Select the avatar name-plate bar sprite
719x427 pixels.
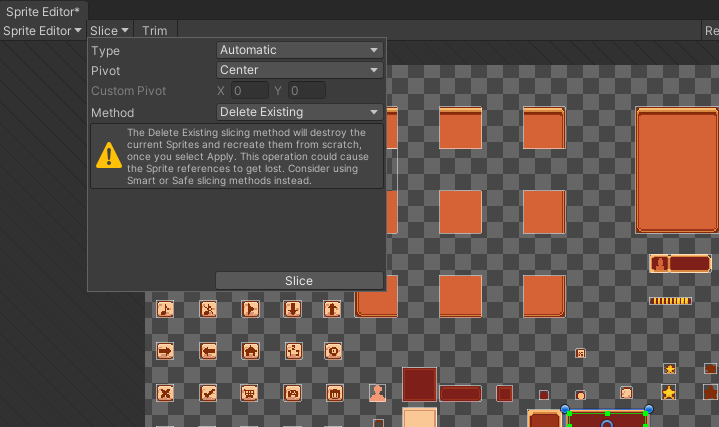pyautogui.click(x=680, y=264)
